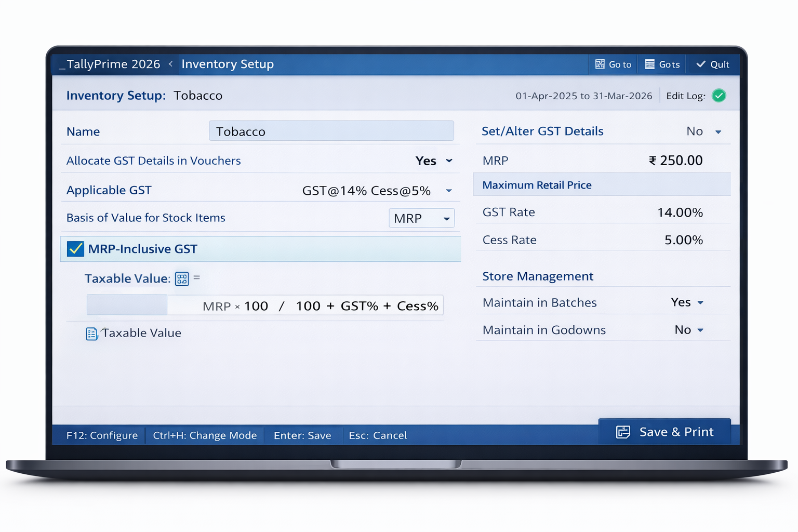Viewport: 798px width, 532px height.
Task: Open the Applicable GST dropdown
Action: 448,191
